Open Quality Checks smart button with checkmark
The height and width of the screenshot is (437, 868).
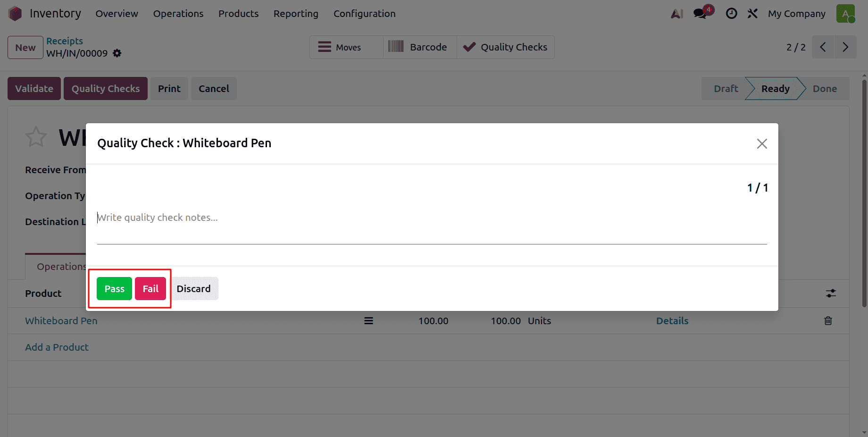[506, 47]
